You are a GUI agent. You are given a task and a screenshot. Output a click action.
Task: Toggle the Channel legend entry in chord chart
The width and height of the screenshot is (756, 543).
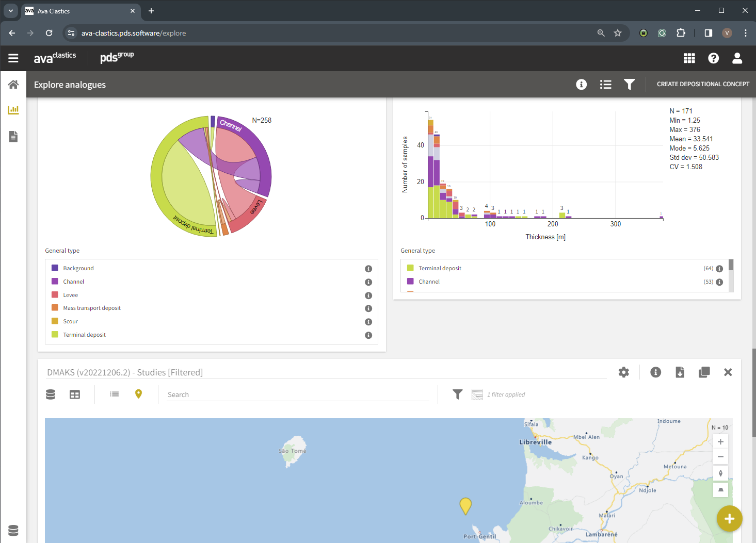(73, 282)
